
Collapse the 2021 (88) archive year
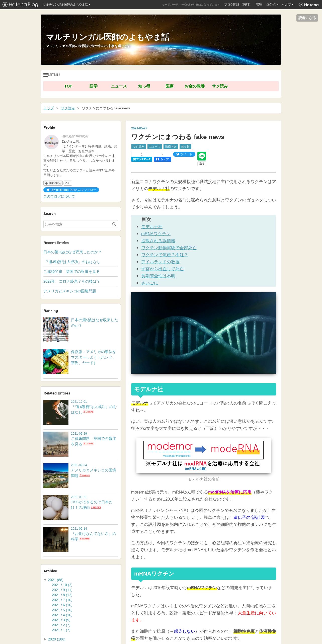tap(45, 580)
